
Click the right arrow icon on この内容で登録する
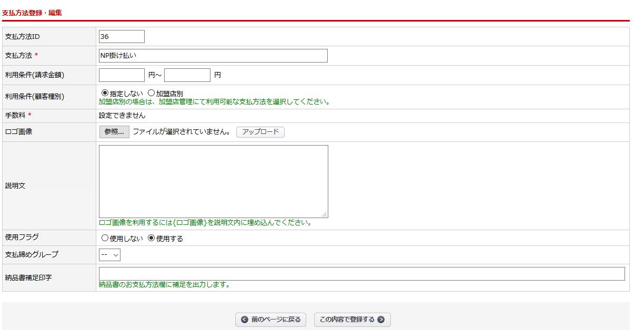[381, 319]
